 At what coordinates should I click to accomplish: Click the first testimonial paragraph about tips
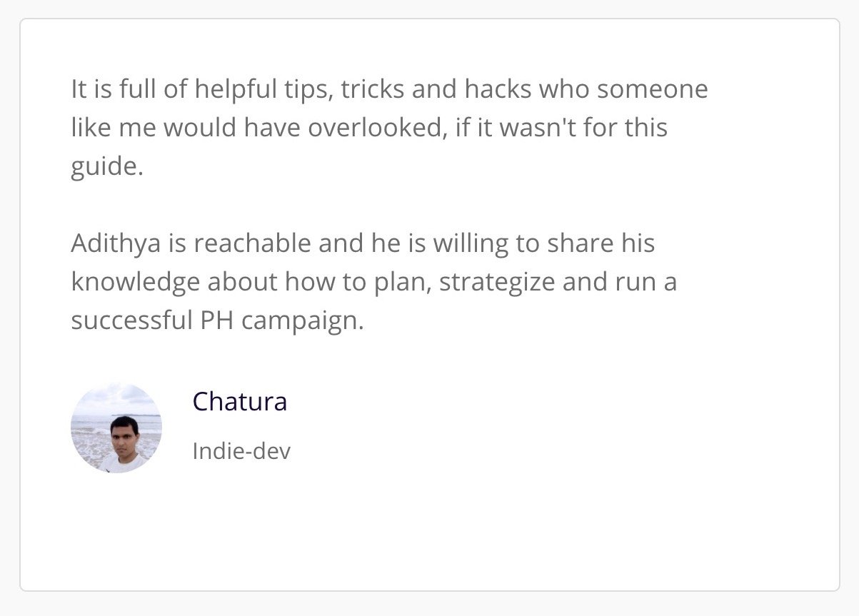coord(389,128)
